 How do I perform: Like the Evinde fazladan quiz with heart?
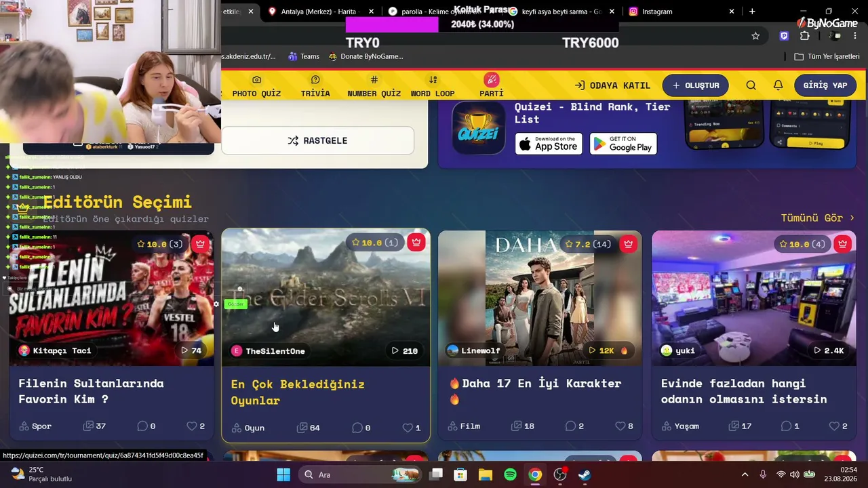click(x=839, y=426)
